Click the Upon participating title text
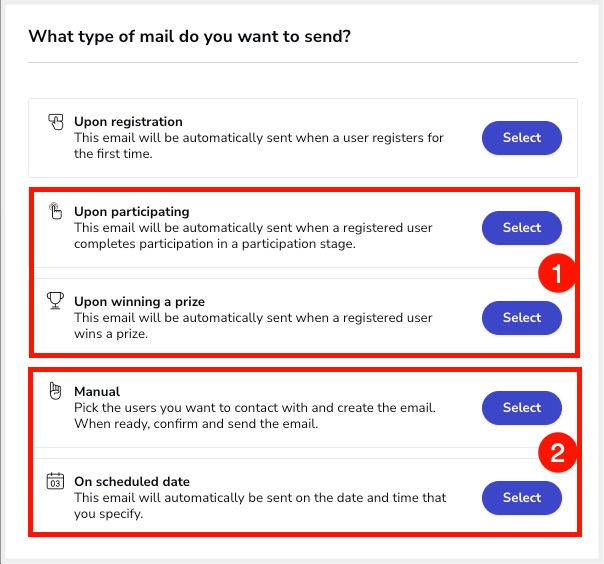 (x=132, y=212)
